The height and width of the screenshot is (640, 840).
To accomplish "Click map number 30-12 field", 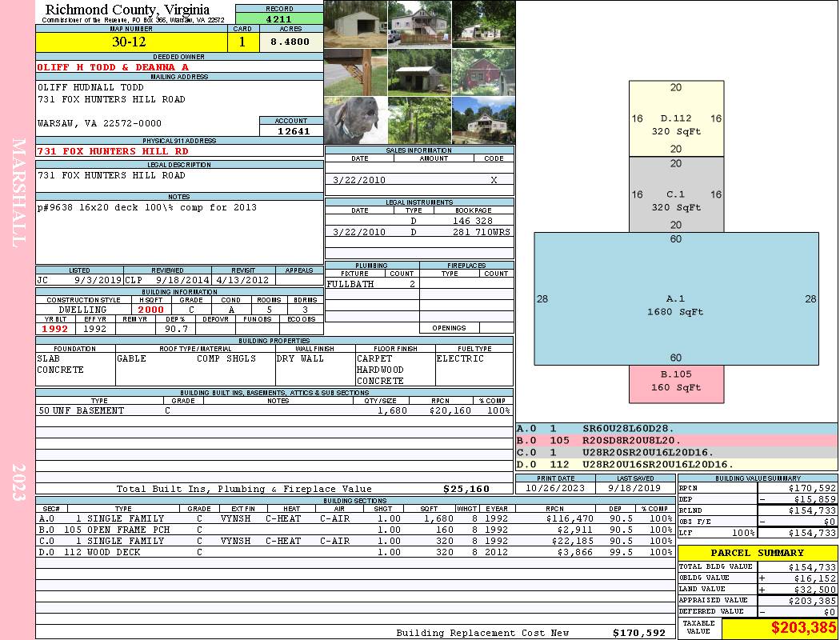I will point(131,42).
